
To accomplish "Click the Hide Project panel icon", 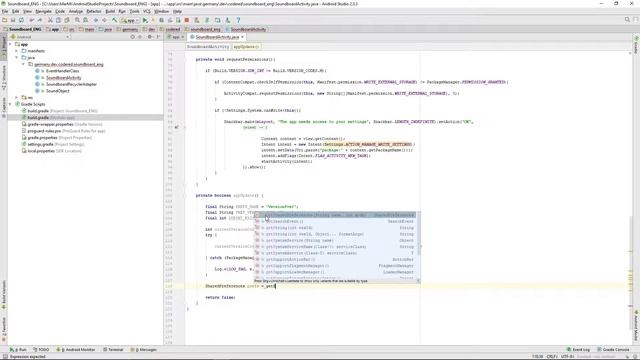I will pos(158,37).
